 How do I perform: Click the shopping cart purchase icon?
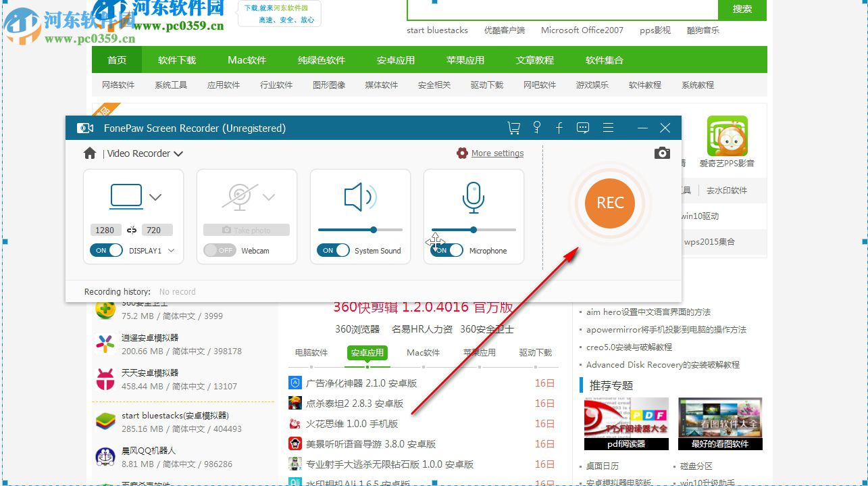tap(513, 128)
